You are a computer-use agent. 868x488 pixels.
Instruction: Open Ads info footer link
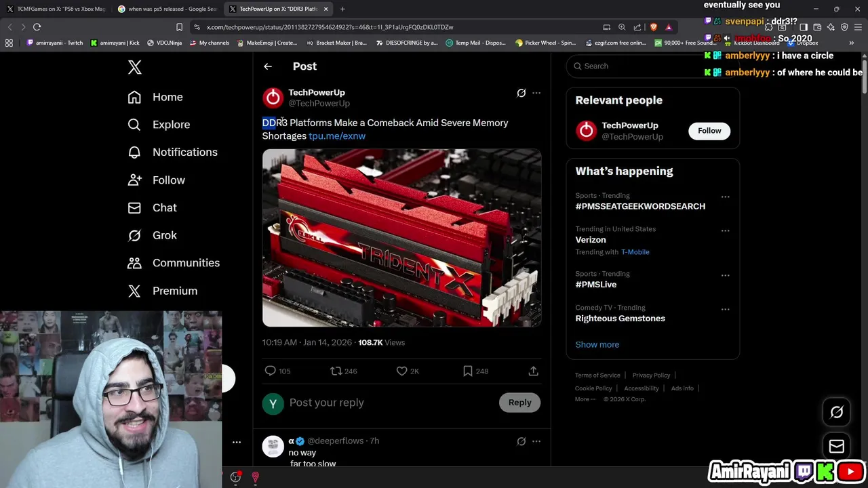click(x=682, y=388)
